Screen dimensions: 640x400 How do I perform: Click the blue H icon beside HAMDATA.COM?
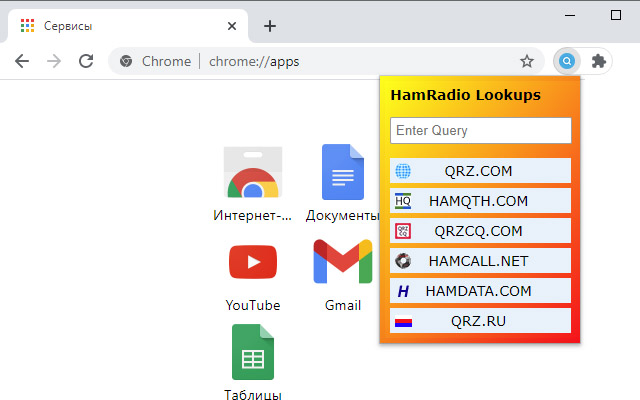coord(403,291)
